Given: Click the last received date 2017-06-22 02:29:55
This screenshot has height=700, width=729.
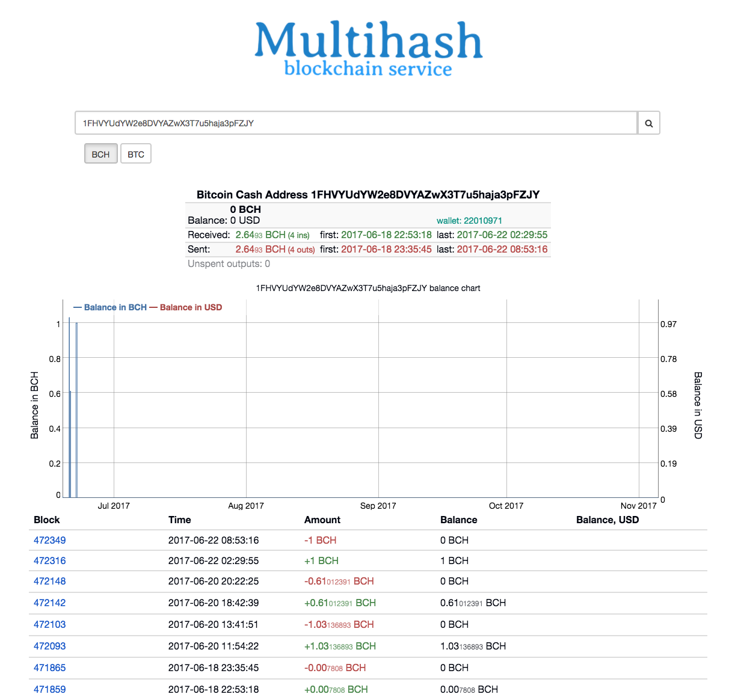Looking at the screenshot, I should point(502,235).
